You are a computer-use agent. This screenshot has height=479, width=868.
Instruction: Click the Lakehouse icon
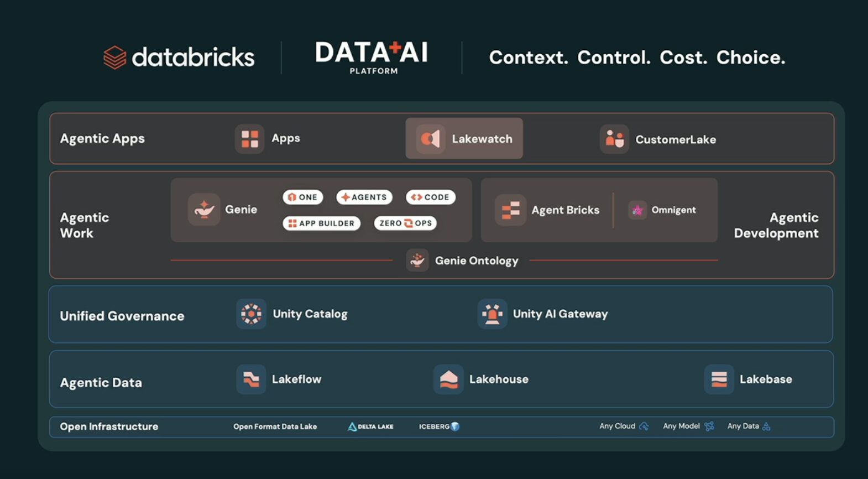tap(448, 379)
